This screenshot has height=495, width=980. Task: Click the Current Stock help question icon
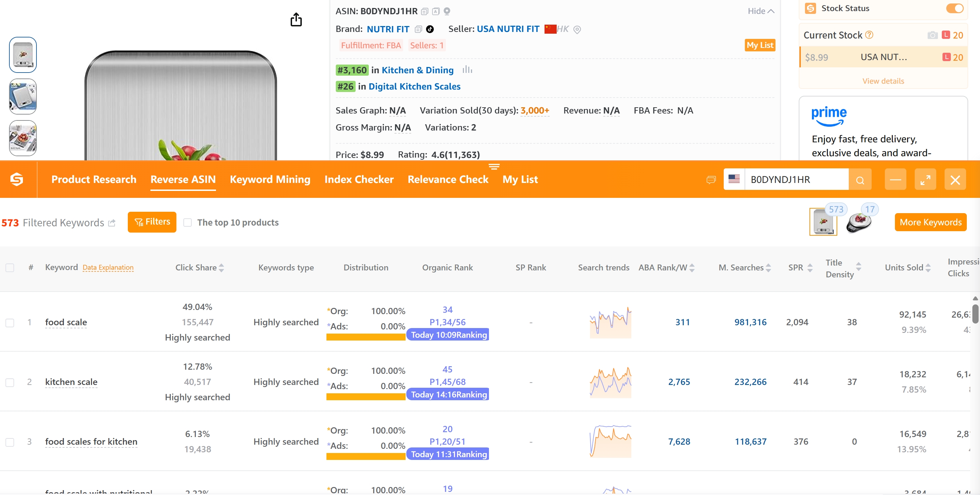tap(869, 35)
